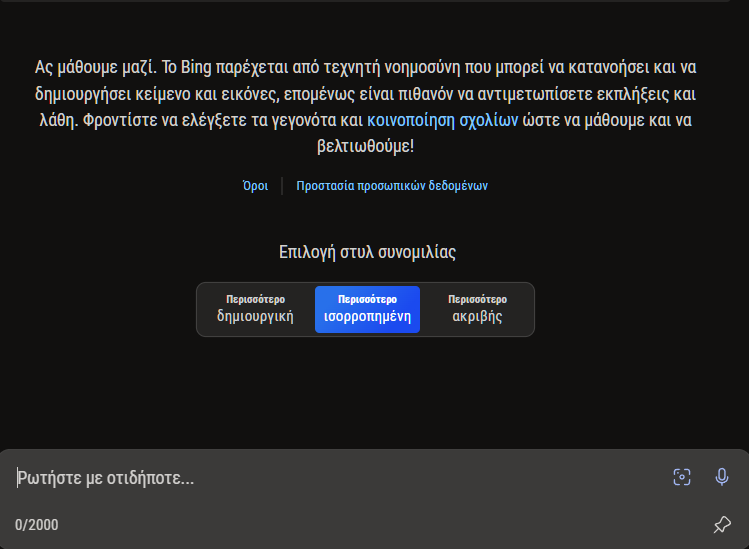Viewport: 749px width, 549px height.
Task: Open the visual search image capture icon
Action: (682, 477)
